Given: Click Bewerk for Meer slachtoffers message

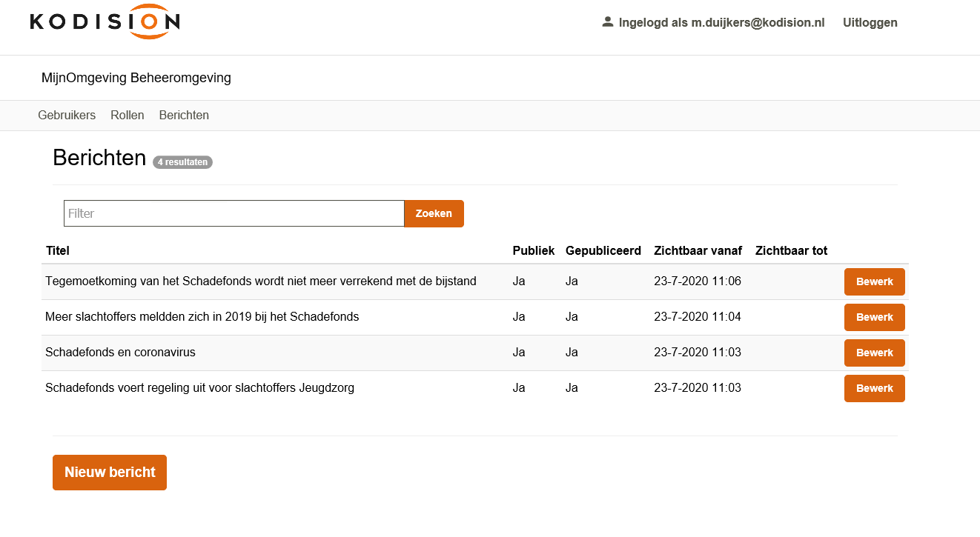Looking at the screenshot, I should click(874, 318).
